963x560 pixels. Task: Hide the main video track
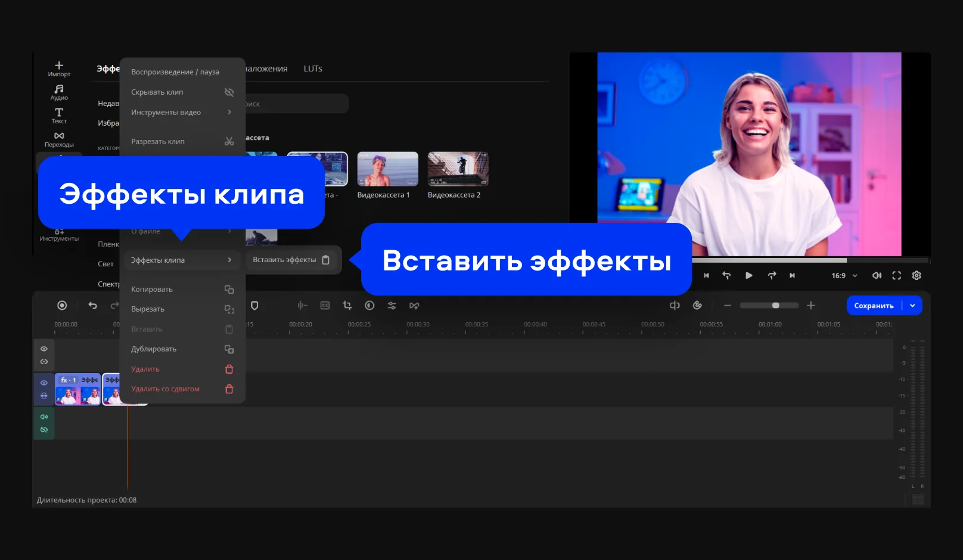(x=44, y=383)
